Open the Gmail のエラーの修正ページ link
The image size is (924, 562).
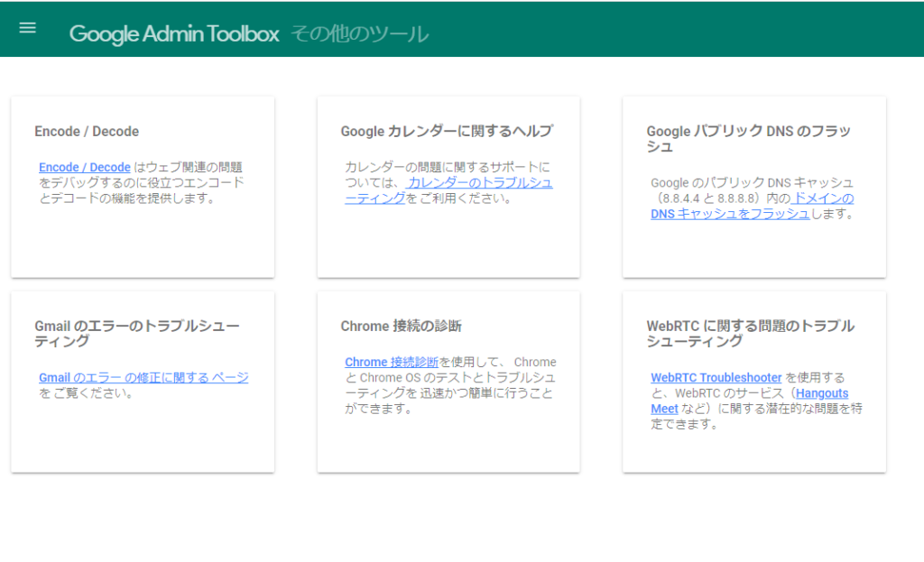143,377
